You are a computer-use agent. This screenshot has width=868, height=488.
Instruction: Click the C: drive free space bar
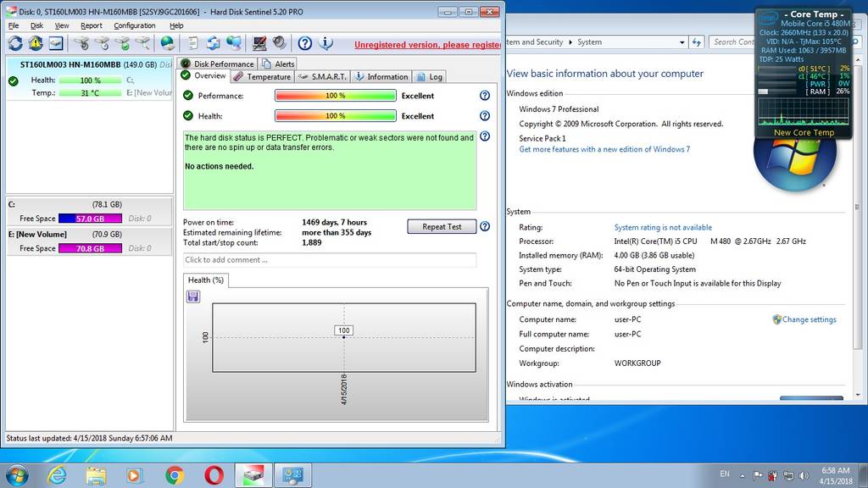click(90, 219)
